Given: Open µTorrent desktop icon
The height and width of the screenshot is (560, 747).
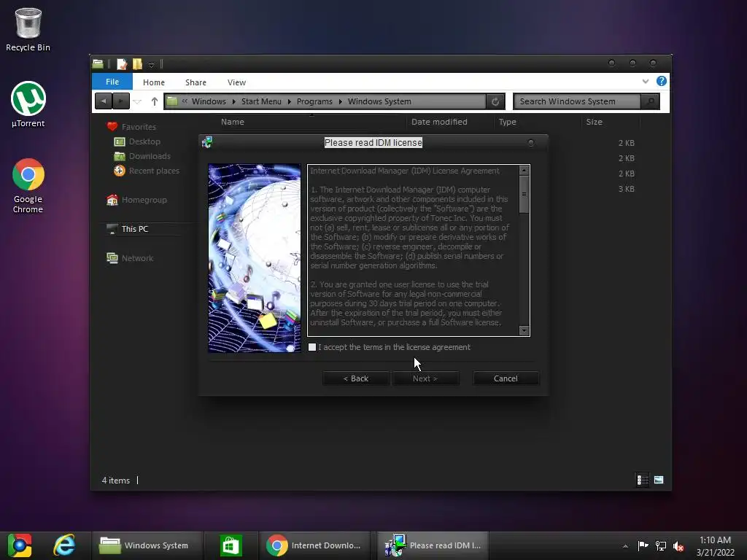Looking at the screenshot, I should coord(28,105).
